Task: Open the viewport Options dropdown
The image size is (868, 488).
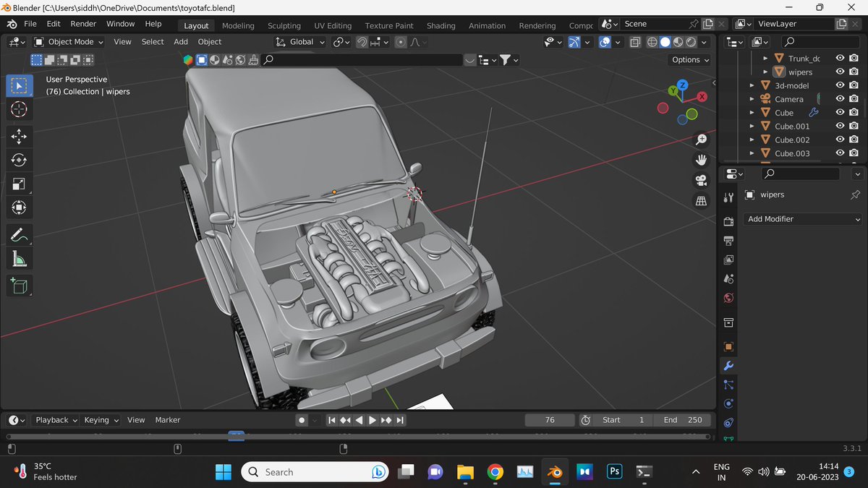Action: pos(691,59)
